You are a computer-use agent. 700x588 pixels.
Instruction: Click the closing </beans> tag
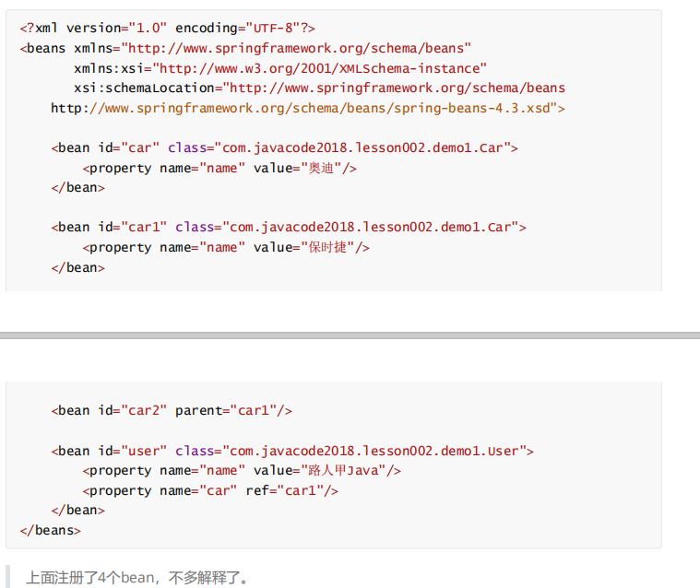click(x=50, y=530)
